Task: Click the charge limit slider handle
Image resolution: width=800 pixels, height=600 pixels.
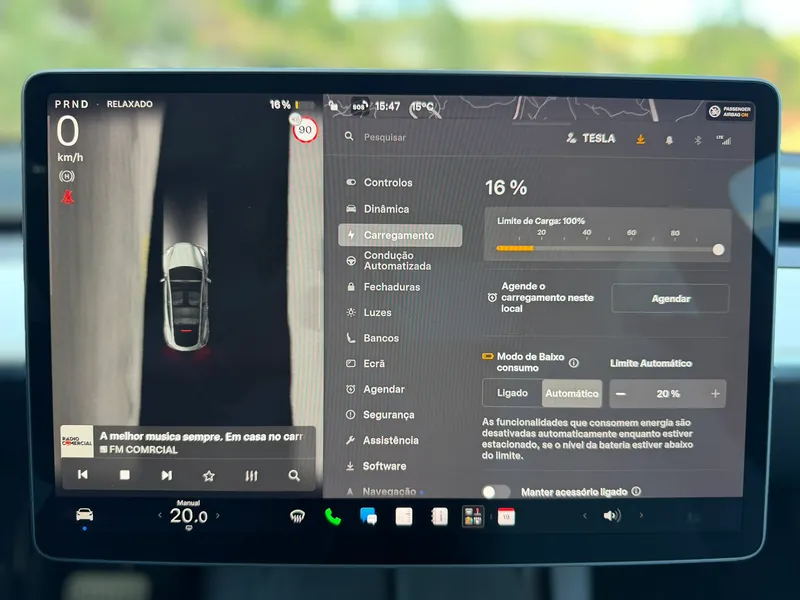Action: tap(718, 249)
